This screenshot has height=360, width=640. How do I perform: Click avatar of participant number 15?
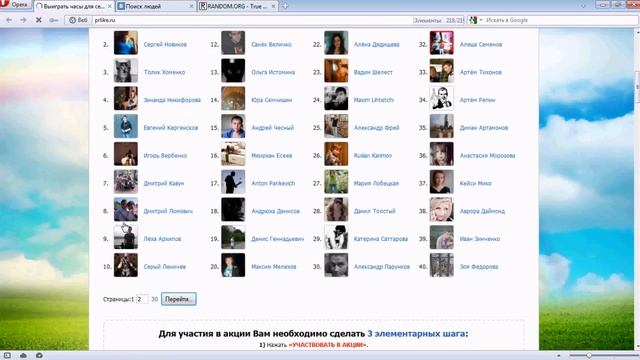[x=233, y=126]
